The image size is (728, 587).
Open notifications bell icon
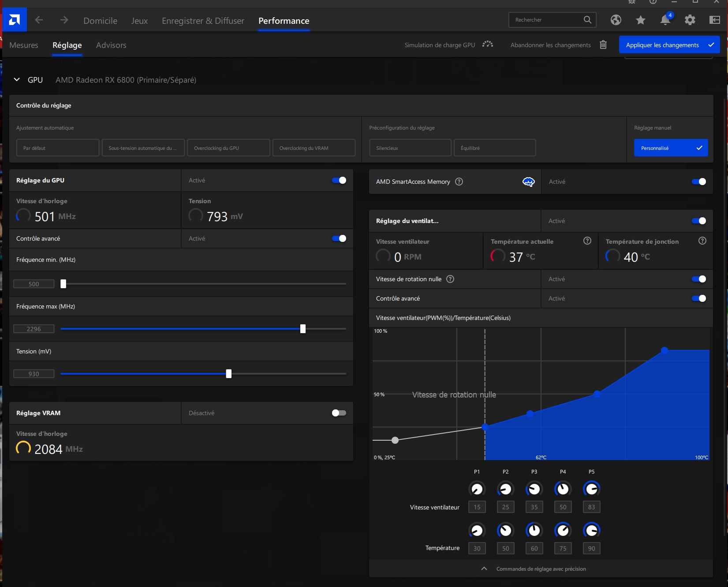(665, 20)
